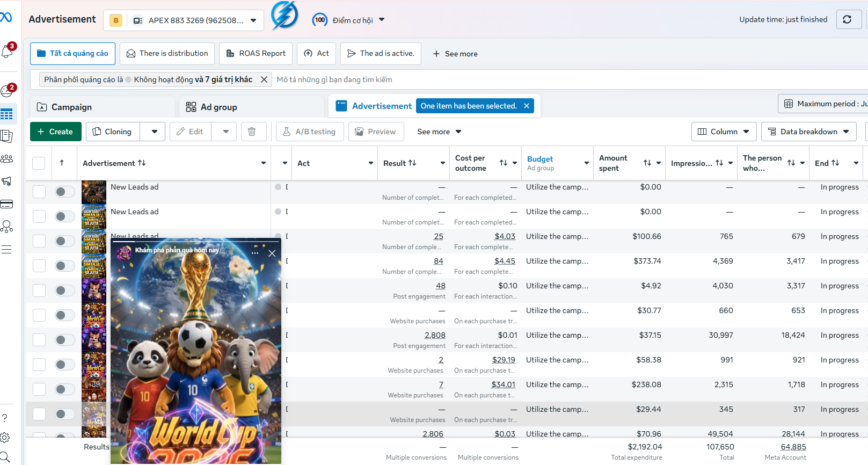Image resolution: width=868 pixels, height=465 pixels.
Task: Open 'There is distribution' view tab
Action: (167, 53)
